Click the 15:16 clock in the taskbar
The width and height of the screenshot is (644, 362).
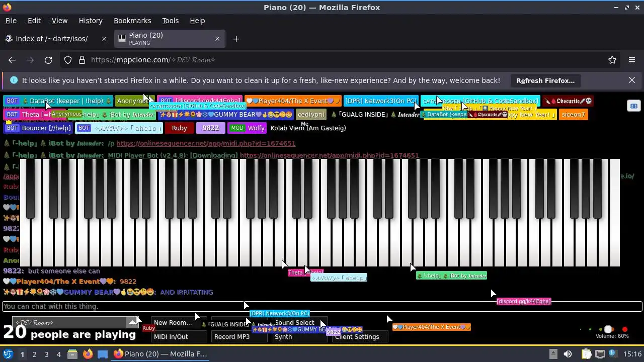tap(632, 354)
